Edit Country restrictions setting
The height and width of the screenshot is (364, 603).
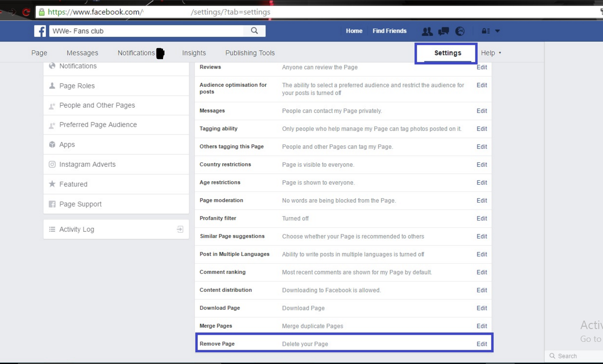click(482, 164)
